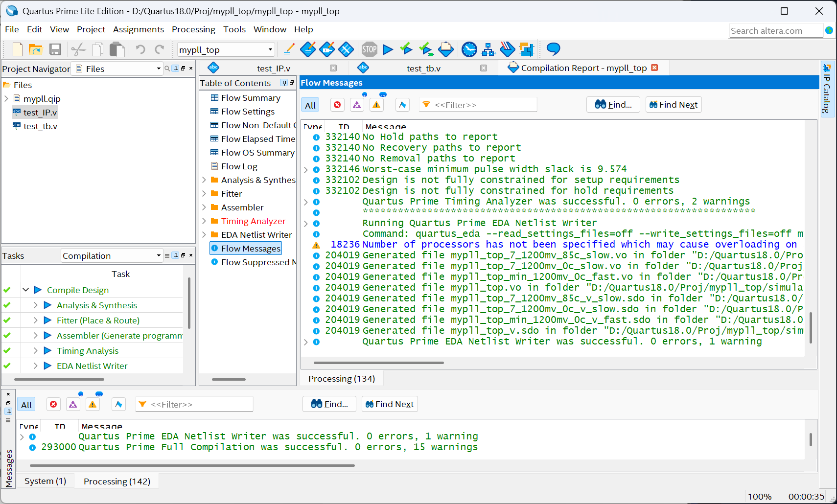Screen dimensions: 837x504
Task: Expand the Timing Analyzer report folder
Action: click(x=204, y=221)
